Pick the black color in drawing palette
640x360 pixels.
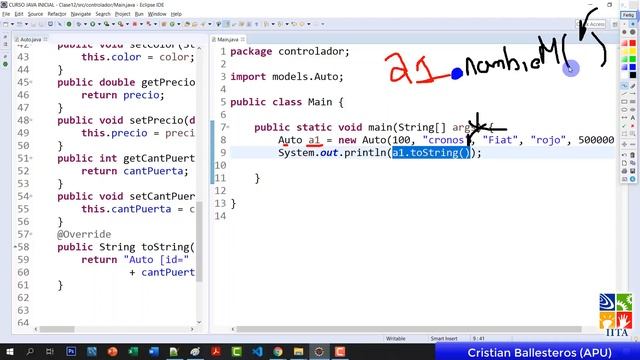(633, 75)
